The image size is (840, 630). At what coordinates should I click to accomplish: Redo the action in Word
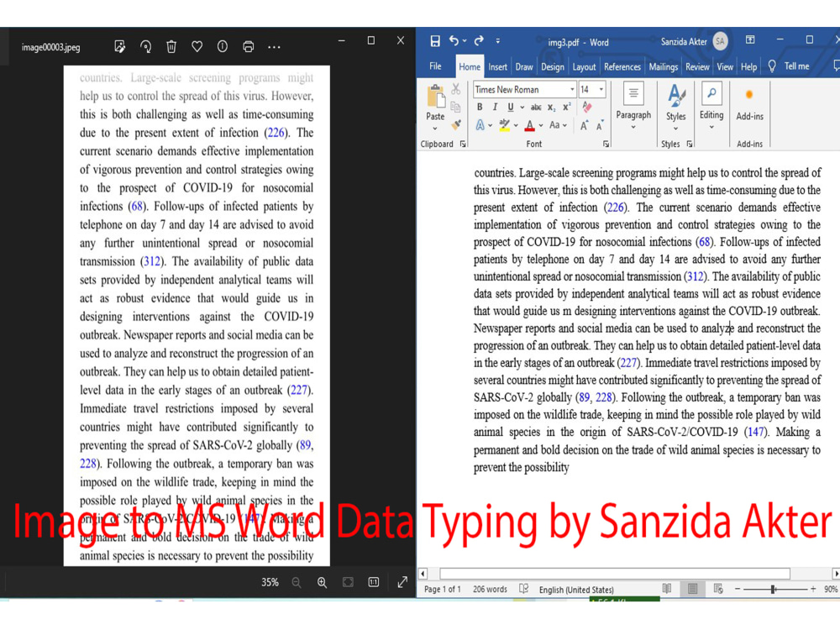tap(479, 40)
